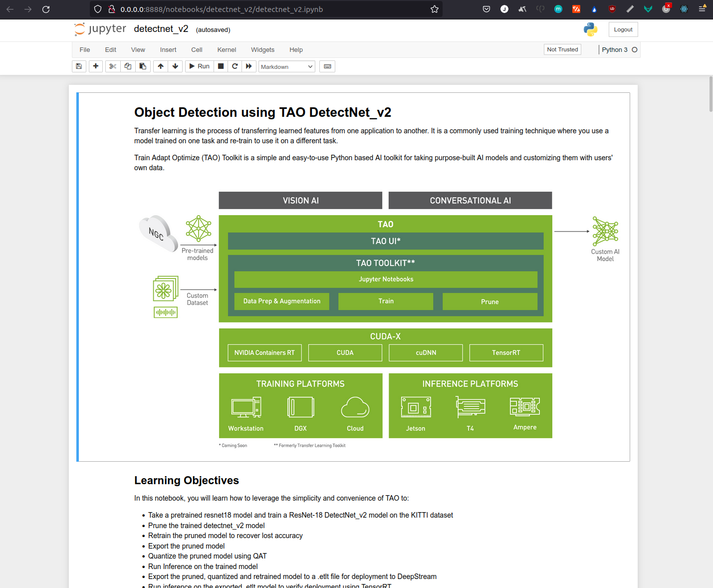Open the File menu
The height and width of the screenshot is (588, 713).
pyautogui.click(x=85, y=50)
